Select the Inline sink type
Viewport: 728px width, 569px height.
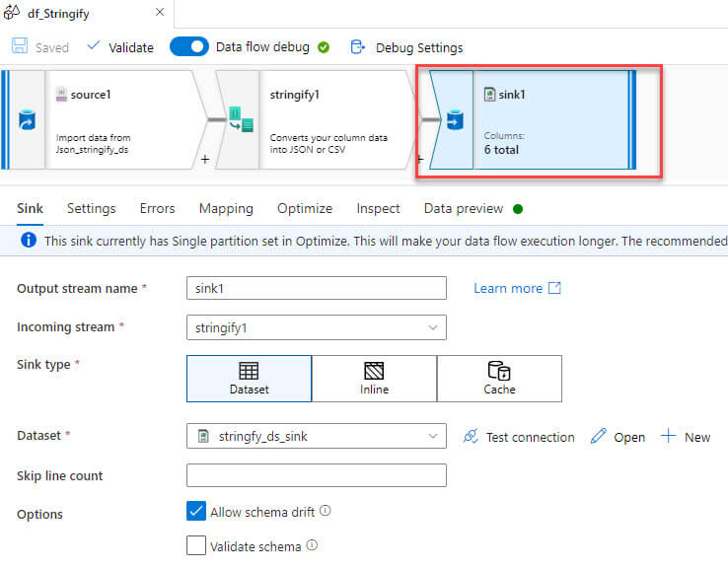click(374, 378)
